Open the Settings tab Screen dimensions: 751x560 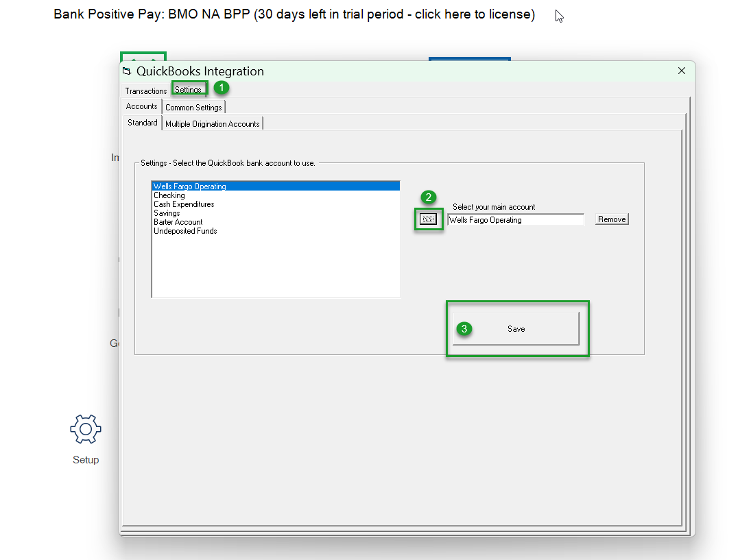(189, 90)
